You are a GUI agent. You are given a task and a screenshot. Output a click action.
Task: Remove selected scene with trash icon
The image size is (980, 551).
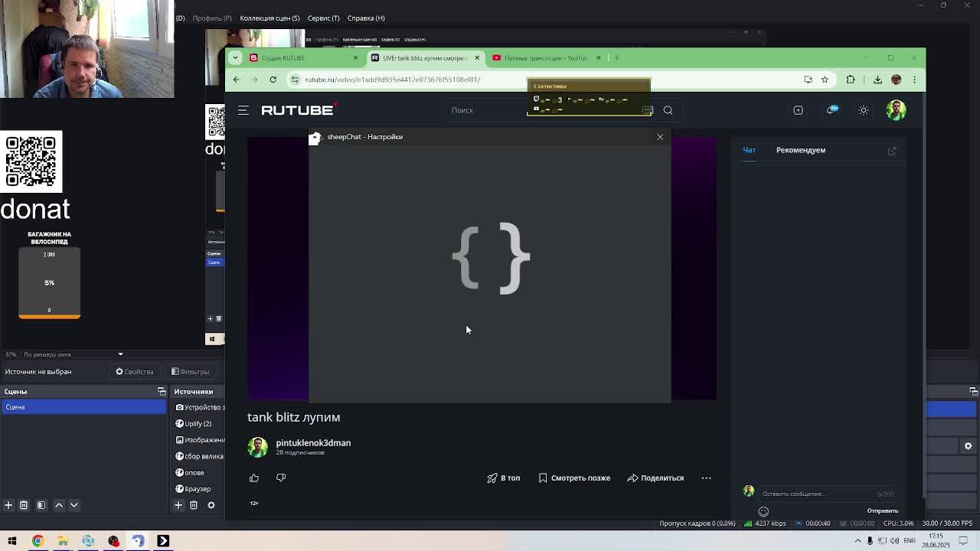[24, 505]
